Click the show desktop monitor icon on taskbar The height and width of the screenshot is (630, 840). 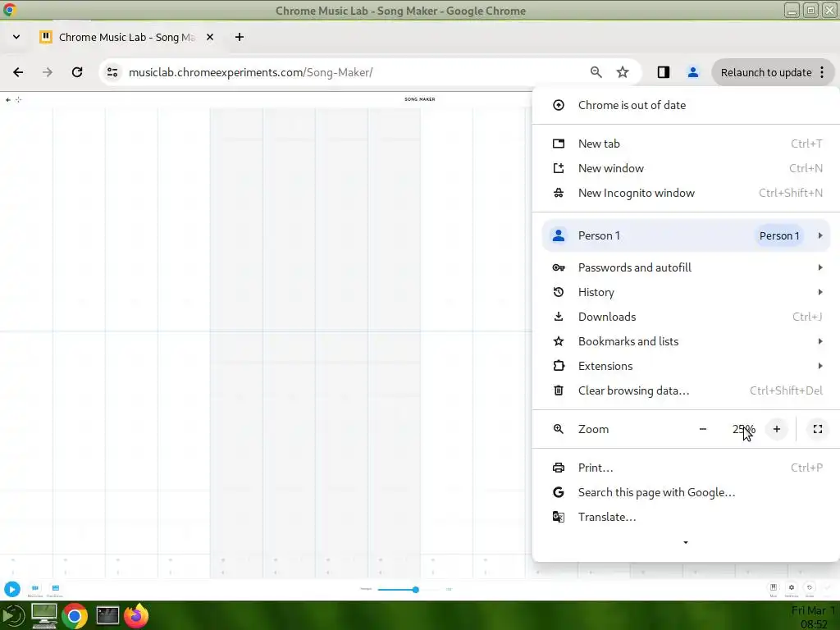click(x=44, y=615)
